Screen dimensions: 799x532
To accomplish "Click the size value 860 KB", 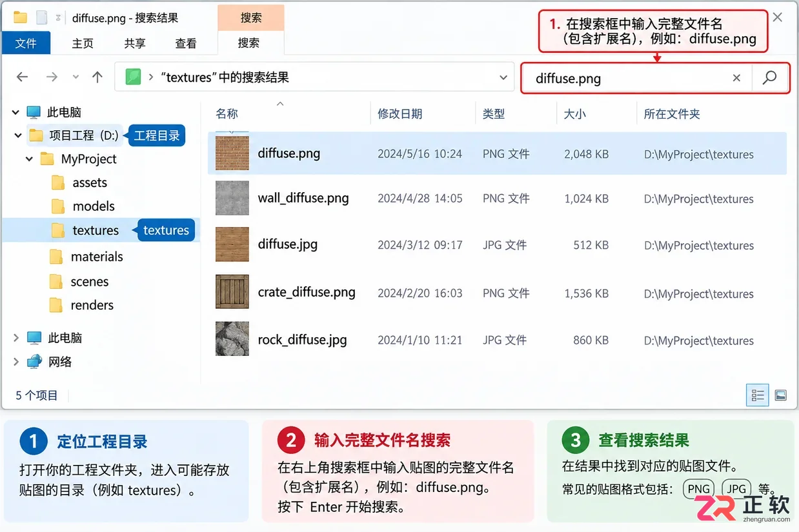I will [591, 340].
